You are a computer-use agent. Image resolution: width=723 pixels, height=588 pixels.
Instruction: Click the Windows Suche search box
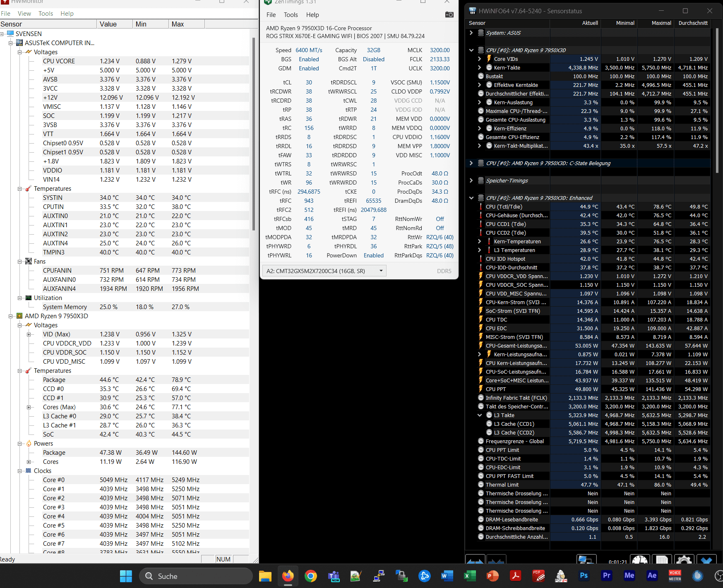click(x=196, y=576)
